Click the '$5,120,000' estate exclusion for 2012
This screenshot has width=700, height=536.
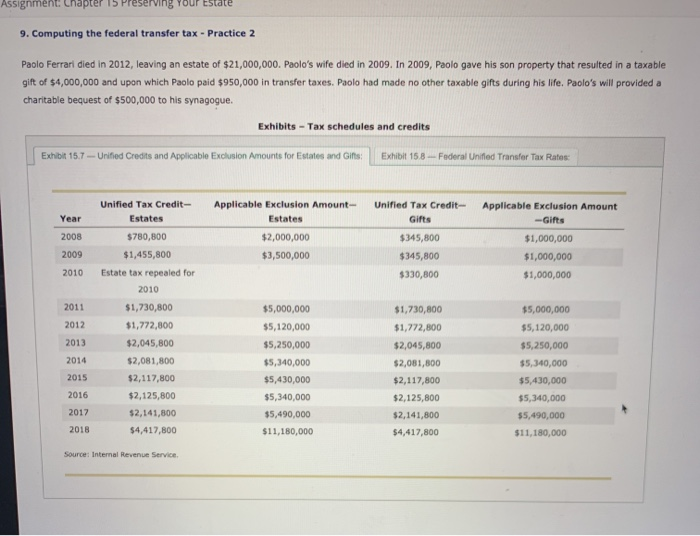click(287, 327)
